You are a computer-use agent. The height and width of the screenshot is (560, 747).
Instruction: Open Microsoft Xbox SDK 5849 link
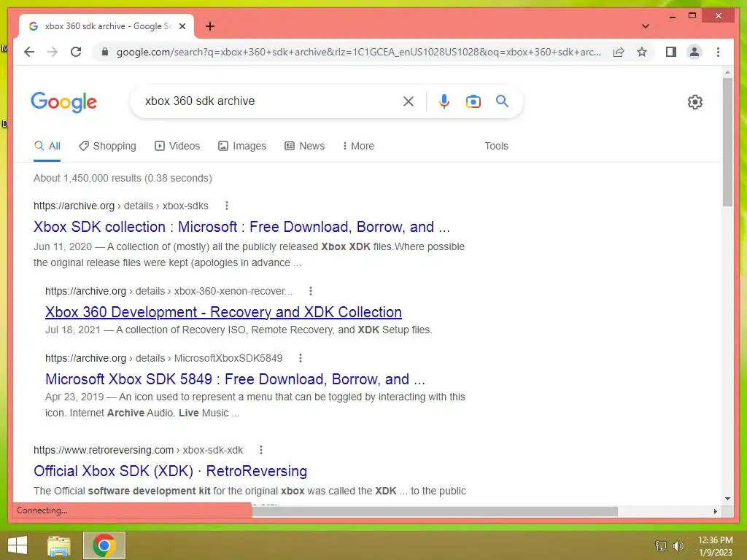pos(235,379)
